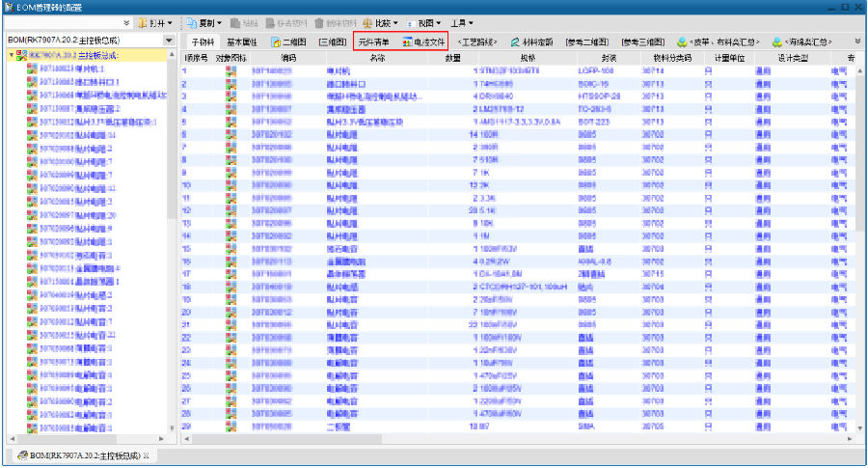Open the BOM(RK7907A.20.2 主控板总成) combo box dropdown
868x468 pixels.
[x=170, y=41]
